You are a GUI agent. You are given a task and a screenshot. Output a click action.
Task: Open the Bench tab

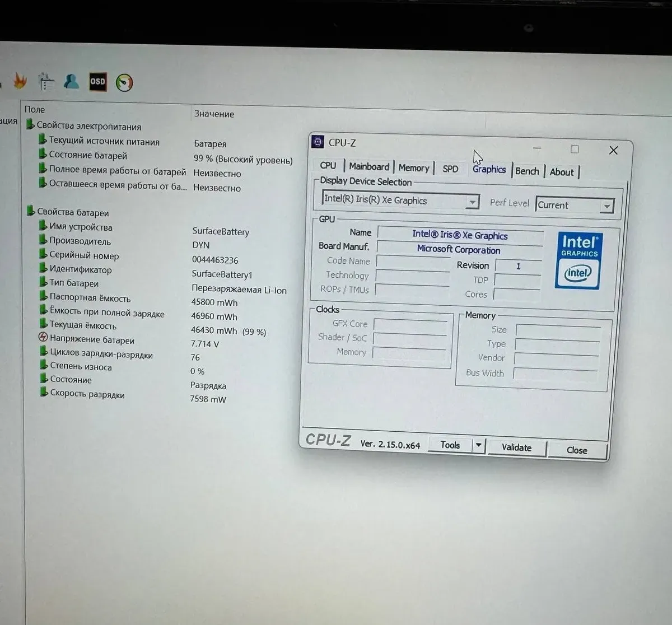[x=527, y=171]
